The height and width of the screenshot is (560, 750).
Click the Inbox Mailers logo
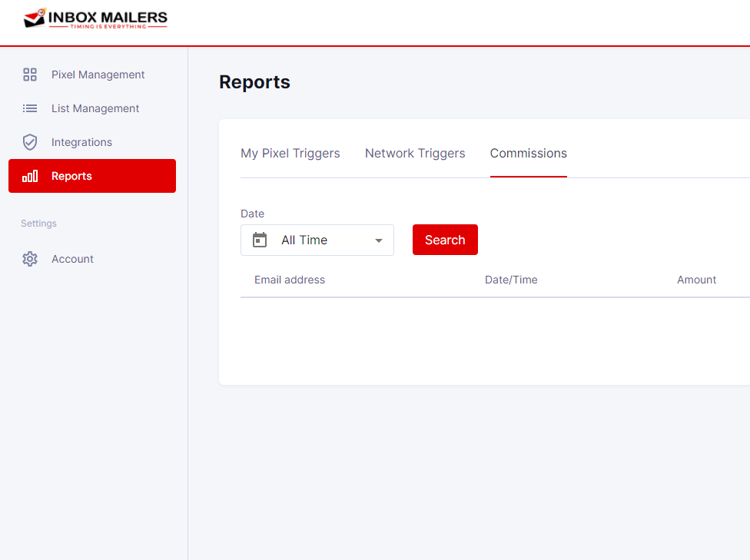click(95, 19)
